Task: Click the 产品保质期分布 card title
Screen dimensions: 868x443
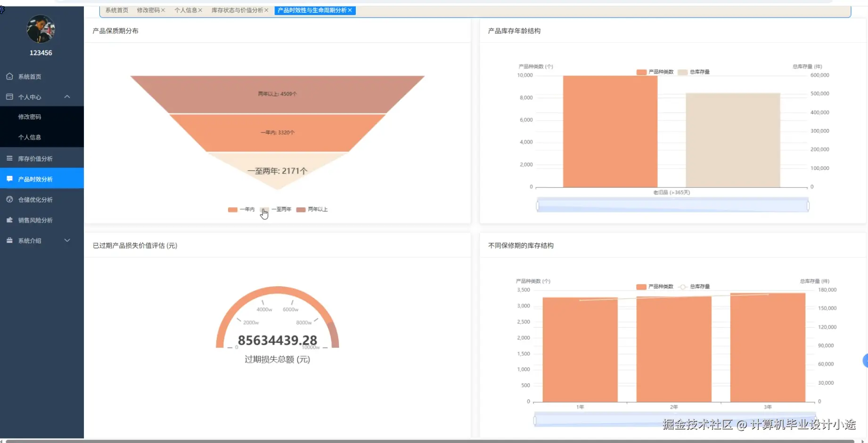Action: (115, 31)
